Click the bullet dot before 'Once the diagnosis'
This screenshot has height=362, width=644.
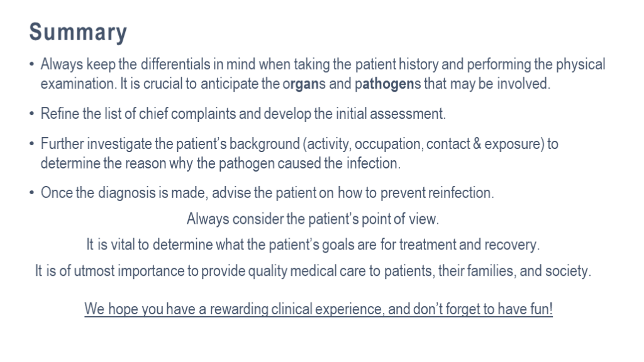coord(32,192)
